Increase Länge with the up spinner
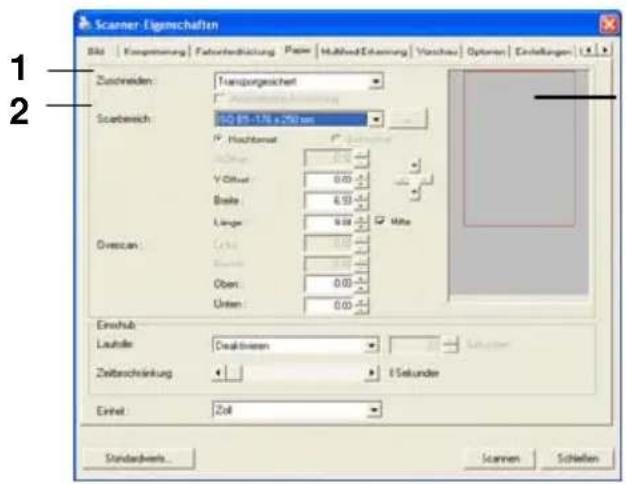Image resolution: width=626 pixels, height=484 pixels. point(361,218)
